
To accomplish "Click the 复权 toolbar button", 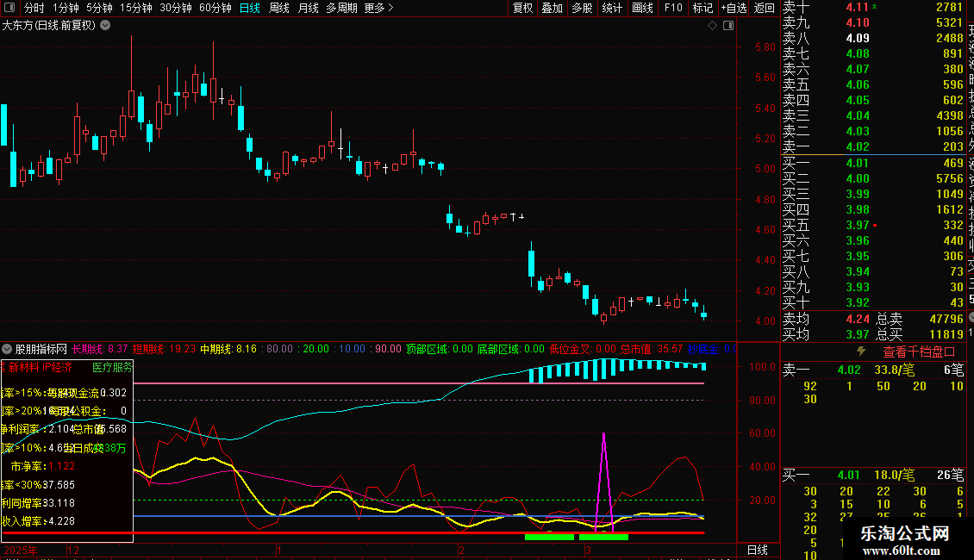I will [522, 8].
